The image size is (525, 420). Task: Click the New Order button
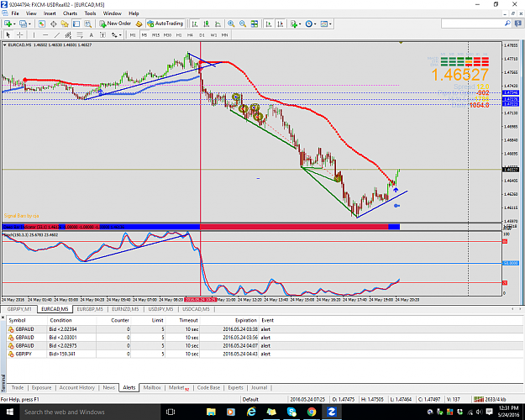[115, 24]
